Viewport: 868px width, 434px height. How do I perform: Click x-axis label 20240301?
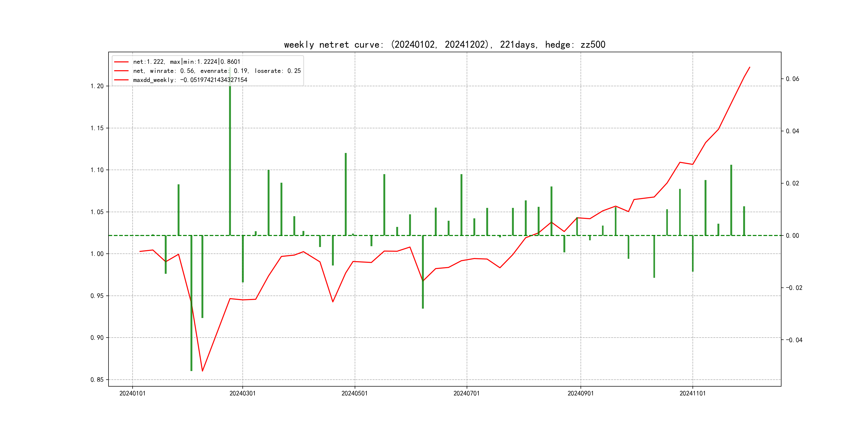click(x=242, y=393)
